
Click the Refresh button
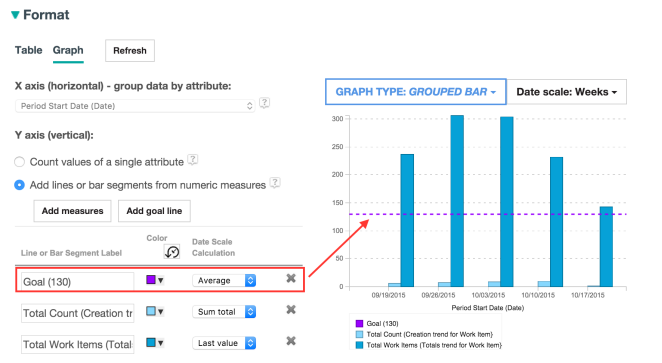coord(130,51)
